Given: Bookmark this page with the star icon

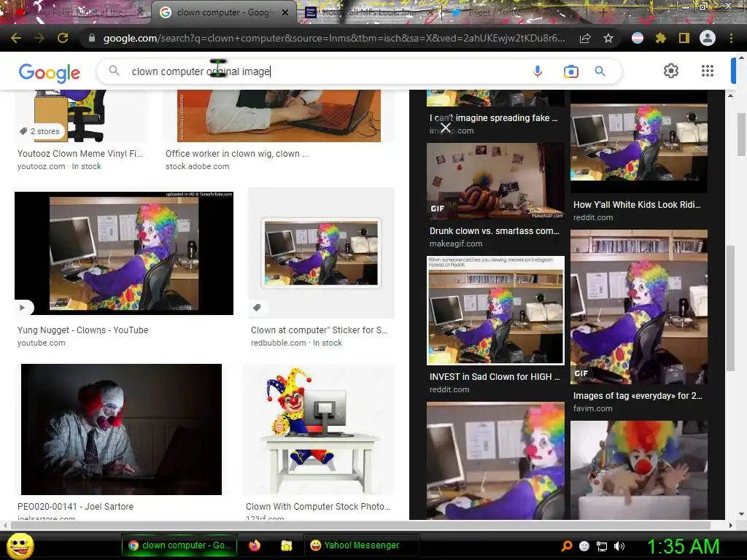Looking at the screenshot, I should click(x=608, y=38).
